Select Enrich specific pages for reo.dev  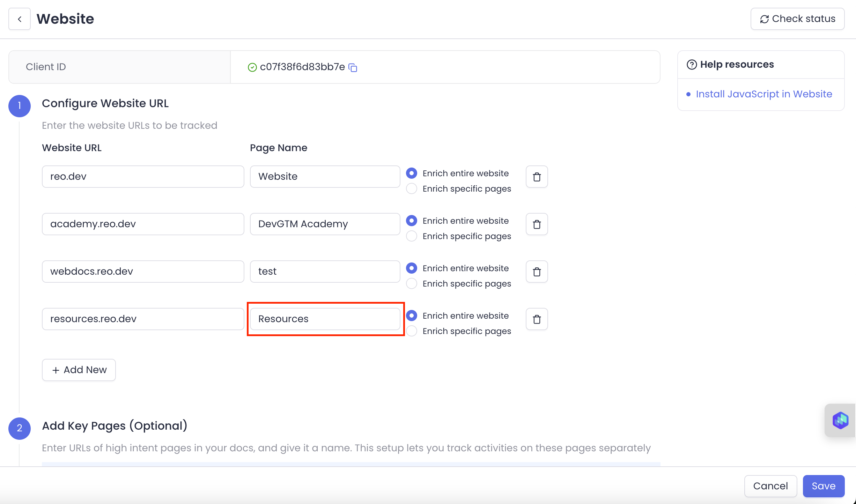tap(412, 189)
